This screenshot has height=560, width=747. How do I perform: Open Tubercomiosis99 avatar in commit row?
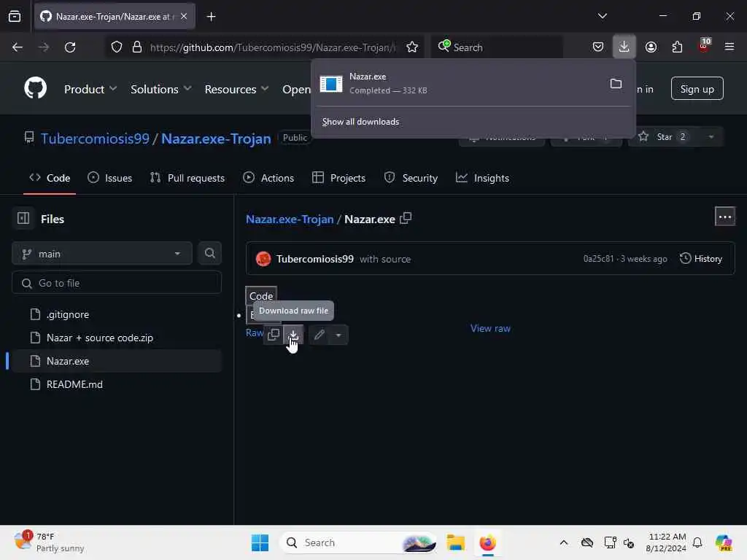click(263, 259)
